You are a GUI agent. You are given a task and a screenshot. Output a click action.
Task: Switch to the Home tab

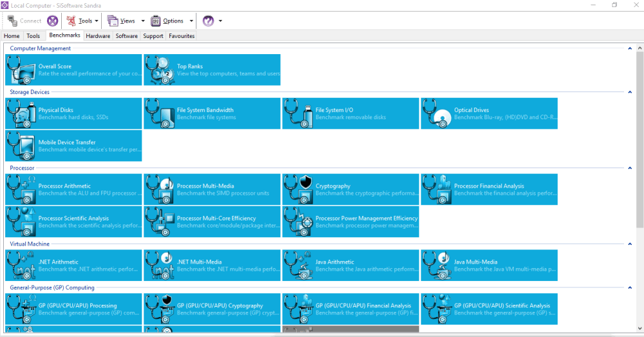12,35
